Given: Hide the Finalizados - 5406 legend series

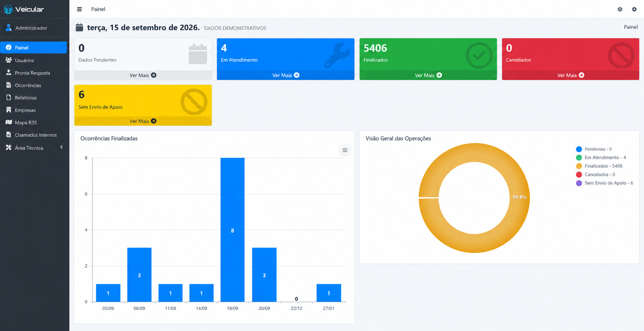Looking at the screenshot, I should click(x=599, y=166).
